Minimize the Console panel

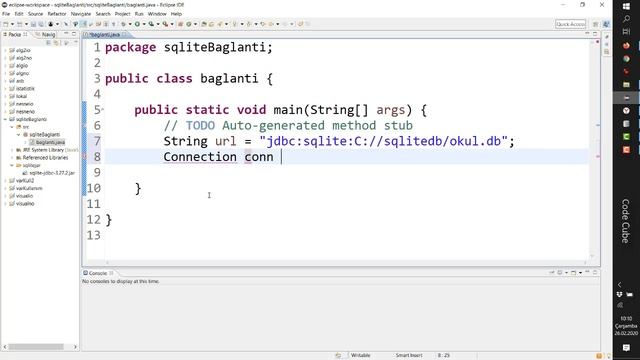click(x=588, y=272)
